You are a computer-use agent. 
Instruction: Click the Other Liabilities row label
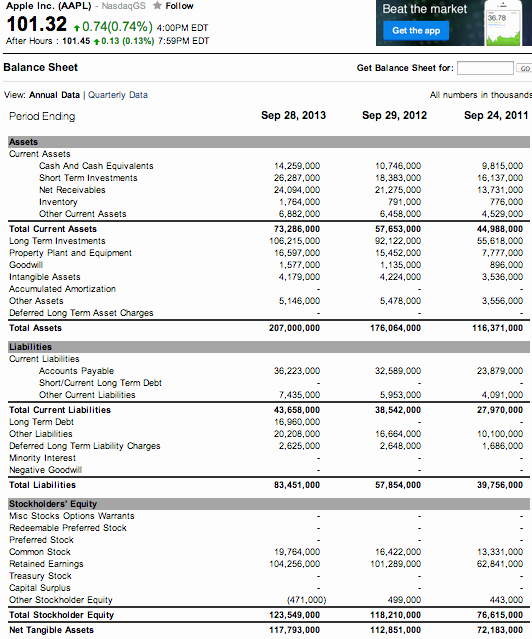click(x=41, y=434)
